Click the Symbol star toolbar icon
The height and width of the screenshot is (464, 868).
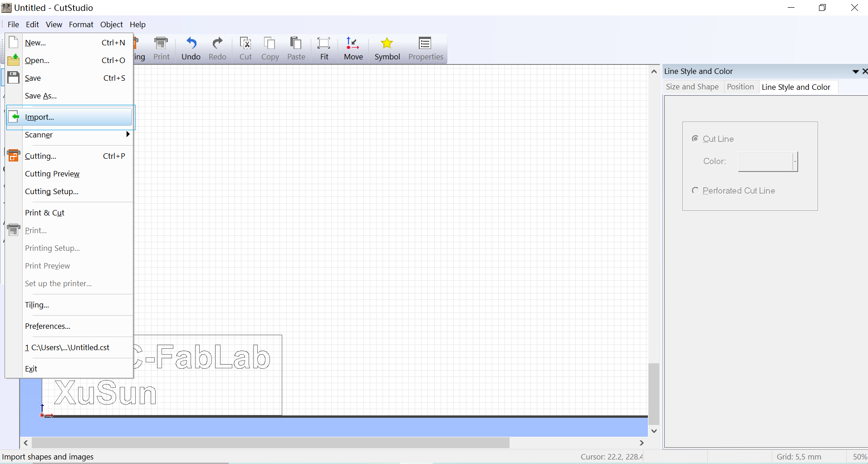pyautogui.click(x=387, y=49)
